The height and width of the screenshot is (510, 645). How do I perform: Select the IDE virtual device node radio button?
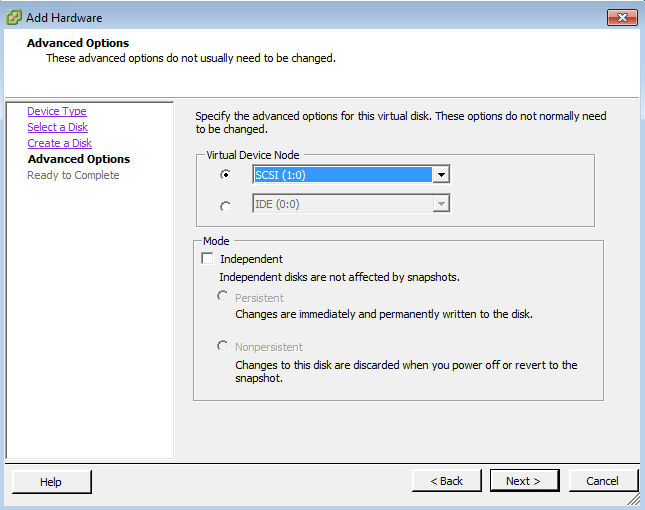coord(225,206)
